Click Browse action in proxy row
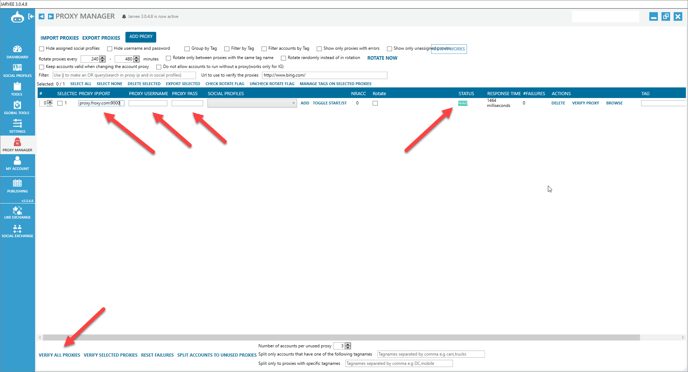 (614, 103)
